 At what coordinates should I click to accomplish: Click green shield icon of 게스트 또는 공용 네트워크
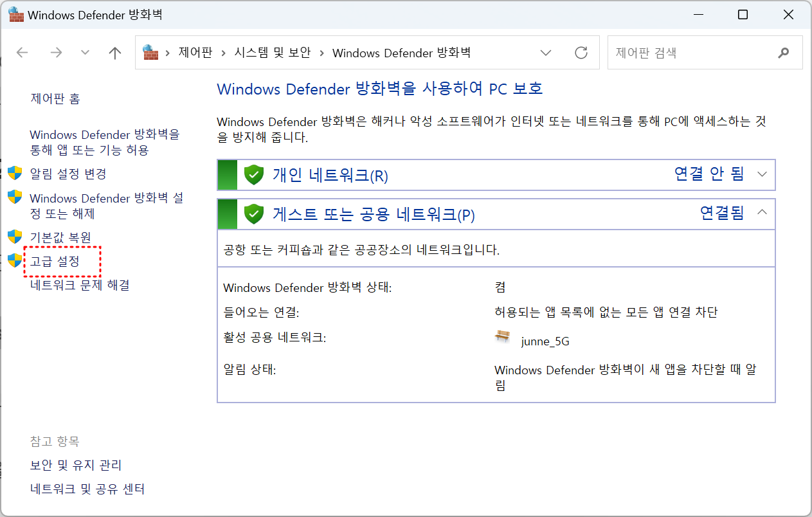[x=255, y=214]
